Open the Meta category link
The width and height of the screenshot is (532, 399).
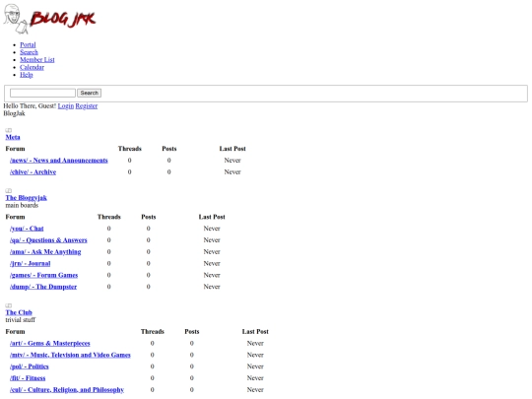(x=13, y=137)
